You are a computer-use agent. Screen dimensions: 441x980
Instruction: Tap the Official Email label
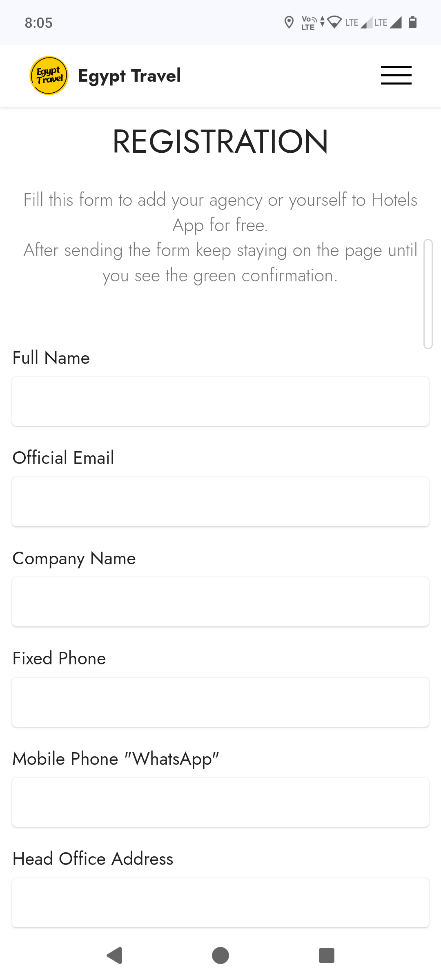point(63,458)
